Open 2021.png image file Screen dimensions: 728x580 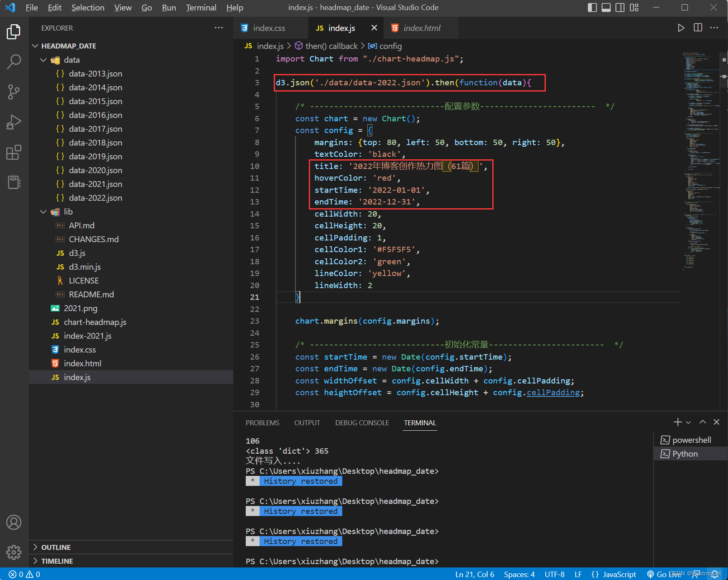[x=131, y=308]
